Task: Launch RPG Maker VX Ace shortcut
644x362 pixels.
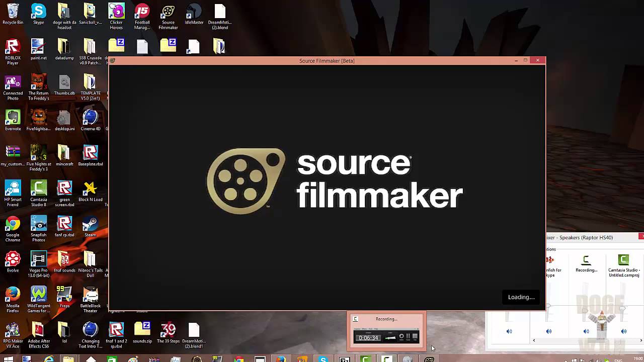Action: [13, 335]
